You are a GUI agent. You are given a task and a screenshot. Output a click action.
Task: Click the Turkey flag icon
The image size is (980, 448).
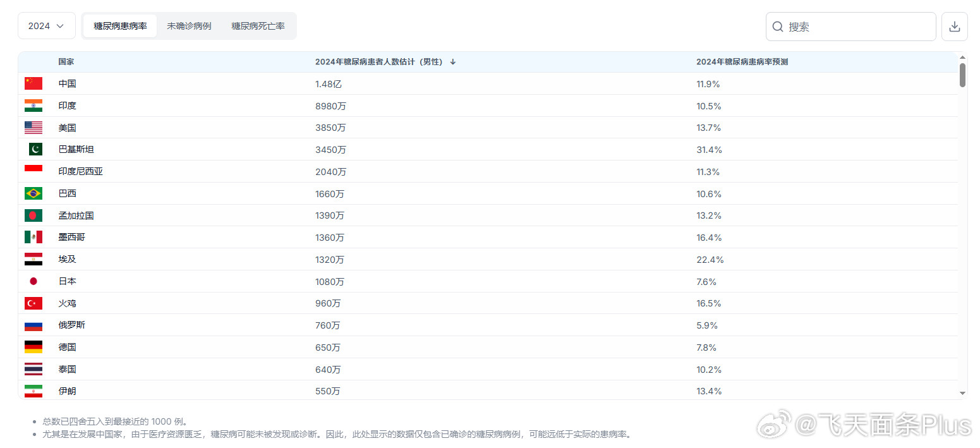(33, 303)
